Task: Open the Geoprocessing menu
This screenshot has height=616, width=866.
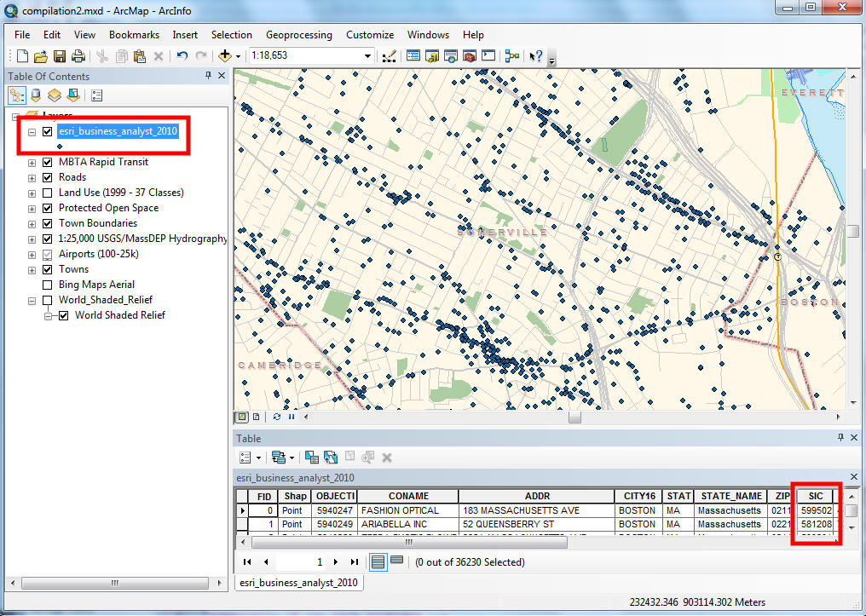Action: point(299,35)
